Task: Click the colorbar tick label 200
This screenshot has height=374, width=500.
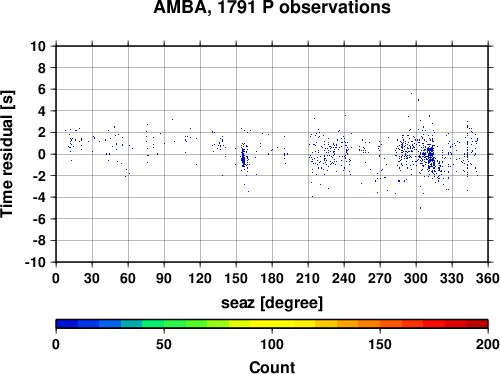Action: click(488, 344)
